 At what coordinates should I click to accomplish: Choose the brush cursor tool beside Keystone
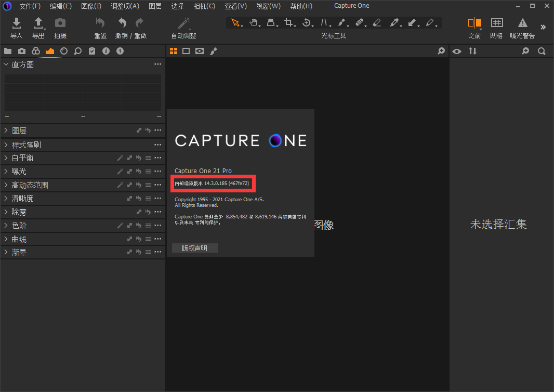(341, 23)
